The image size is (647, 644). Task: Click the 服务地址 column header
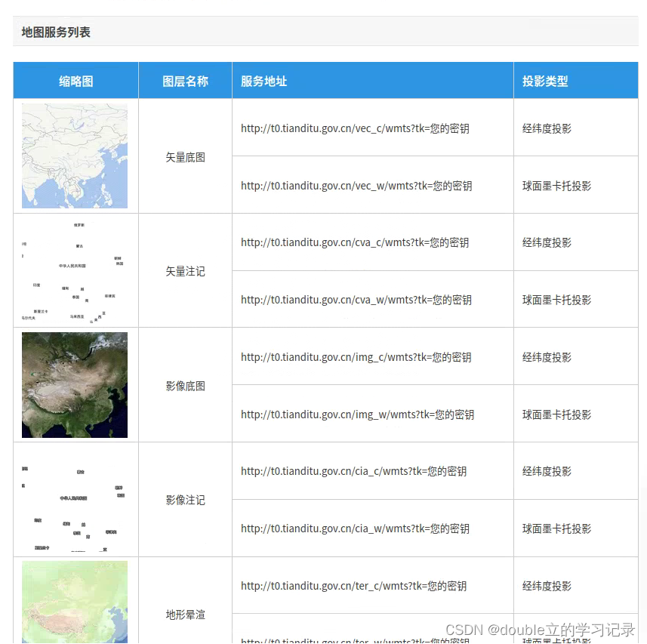coord(263,79)
